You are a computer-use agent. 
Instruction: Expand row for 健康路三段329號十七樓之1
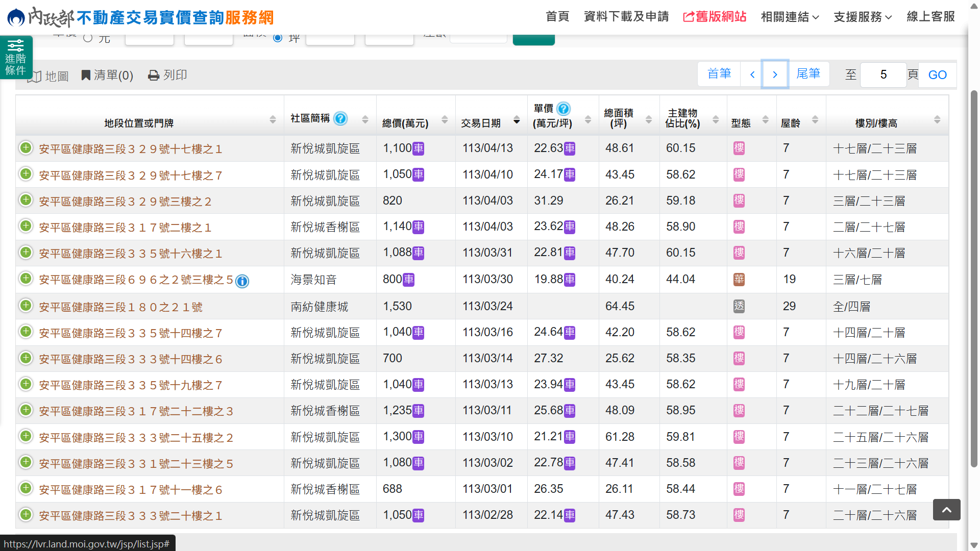coord(26,148)
